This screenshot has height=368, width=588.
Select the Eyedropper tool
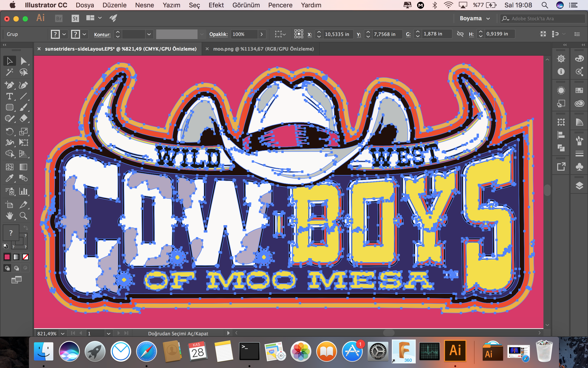[x=10, y=178]
